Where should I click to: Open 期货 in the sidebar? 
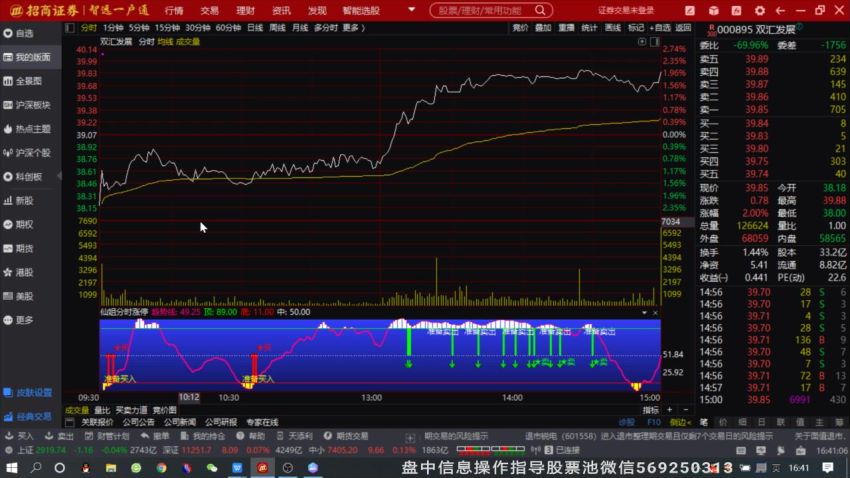[20, 248]
